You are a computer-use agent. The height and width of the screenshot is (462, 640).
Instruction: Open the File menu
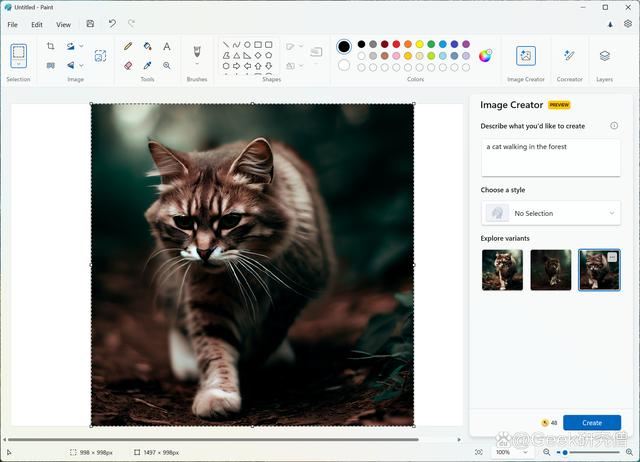(13, 24)
